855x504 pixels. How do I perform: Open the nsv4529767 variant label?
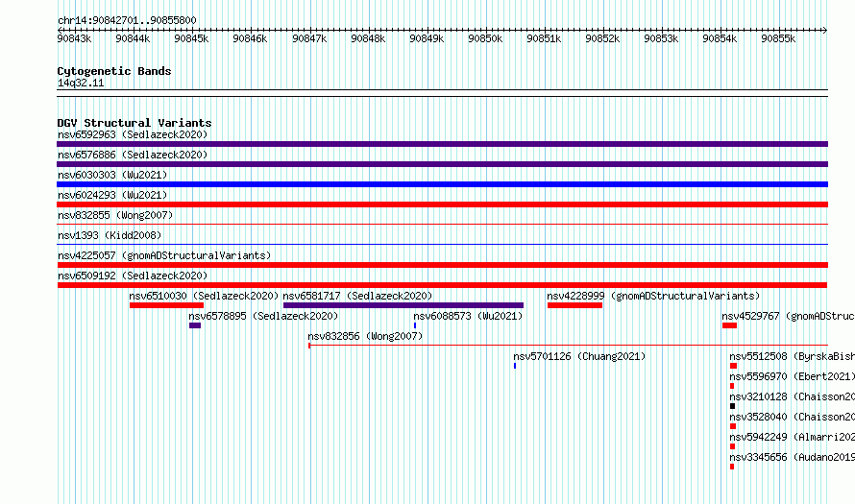tap(788, 316)
